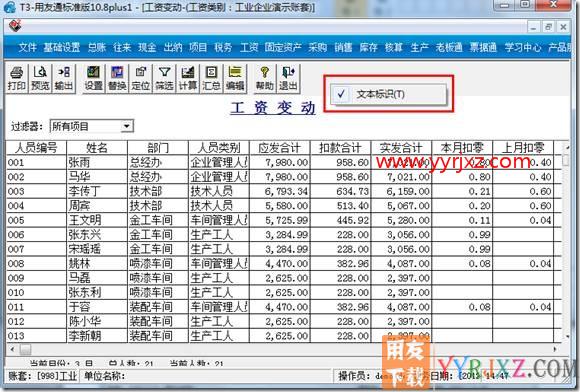Click the 扣款合计 column header
The height and width of the screenshot is (392, 580).
[x=340, y=148]
